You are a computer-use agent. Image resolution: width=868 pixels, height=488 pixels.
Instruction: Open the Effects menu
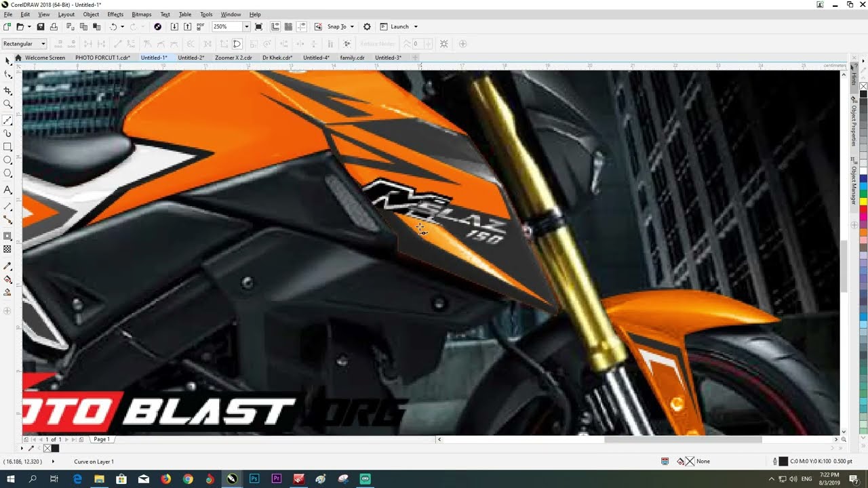(x=115, y=14)
